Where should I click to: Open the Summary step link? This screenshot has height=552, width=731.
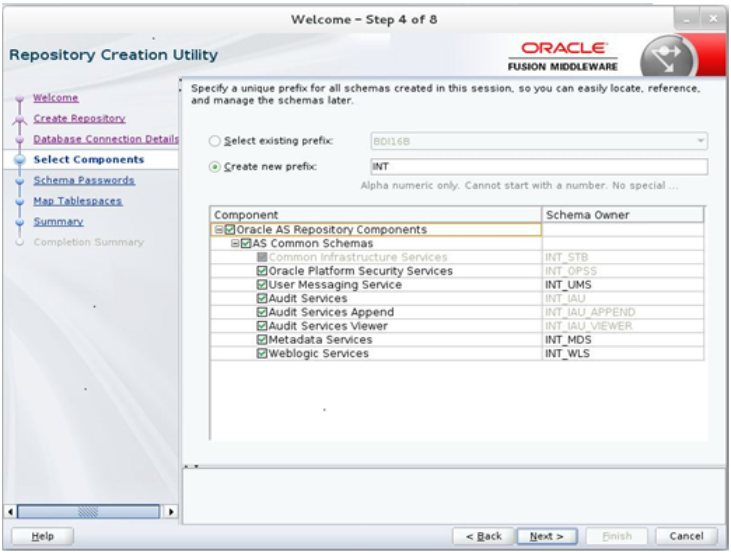pos(58,221)
